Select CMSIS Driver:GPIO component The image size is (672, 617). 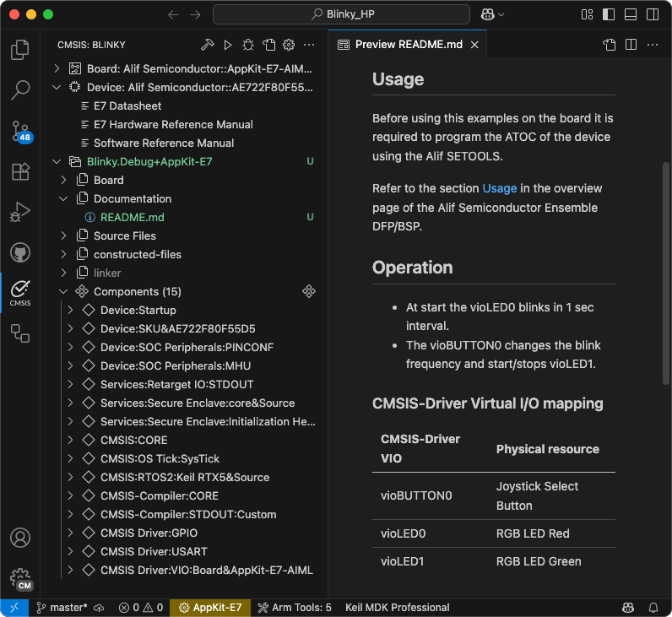click(x=149, y=533)
